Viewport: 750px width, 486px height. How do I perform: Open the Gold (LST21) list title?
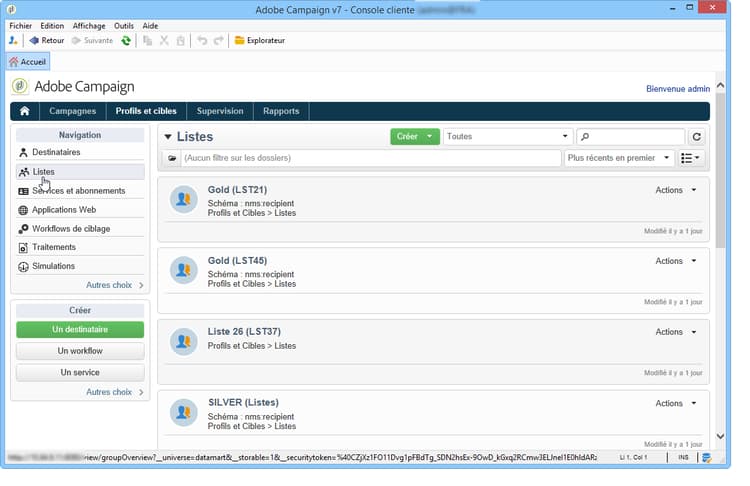237,190
